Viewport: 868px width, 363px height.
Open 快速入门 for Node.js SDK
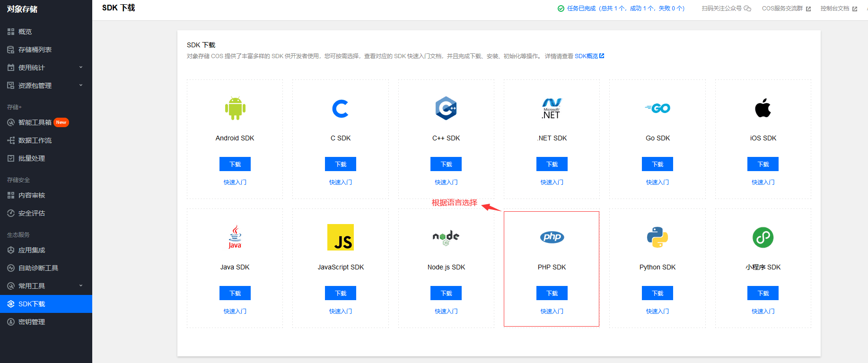click(446, 311)
